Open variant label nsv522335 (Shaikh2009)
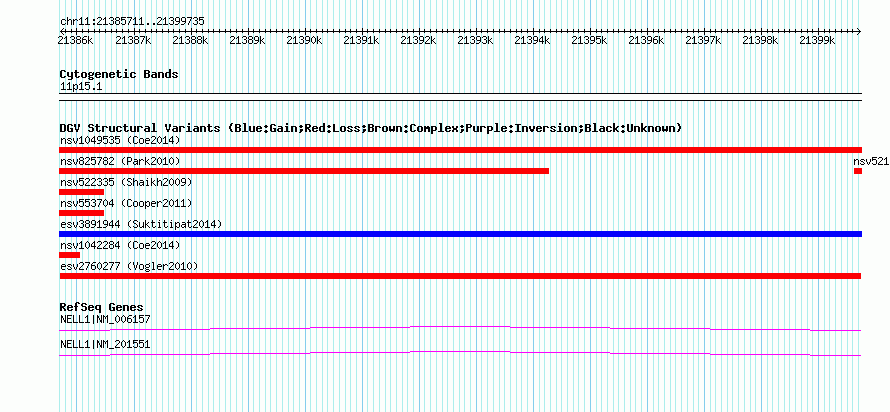Image resolution: width=890 pixels, height=412 pixels. click(x=126, y=183)
